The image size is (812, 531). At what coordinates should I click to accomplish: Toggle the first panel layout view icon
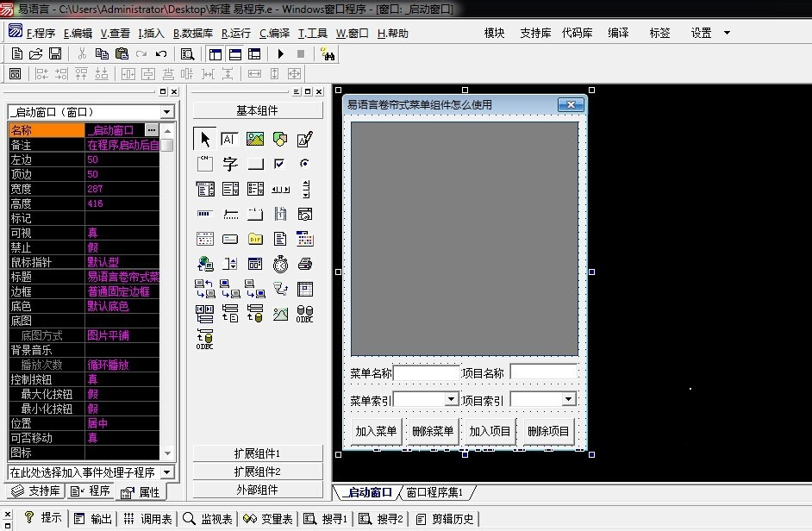pos(215,54)
